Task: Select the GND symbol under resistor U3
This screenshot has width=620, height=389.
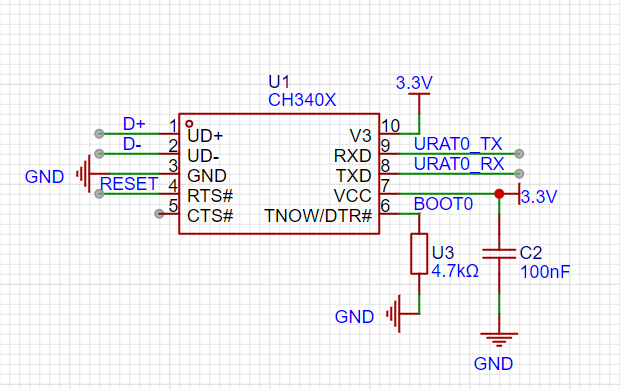Action: 395,314
